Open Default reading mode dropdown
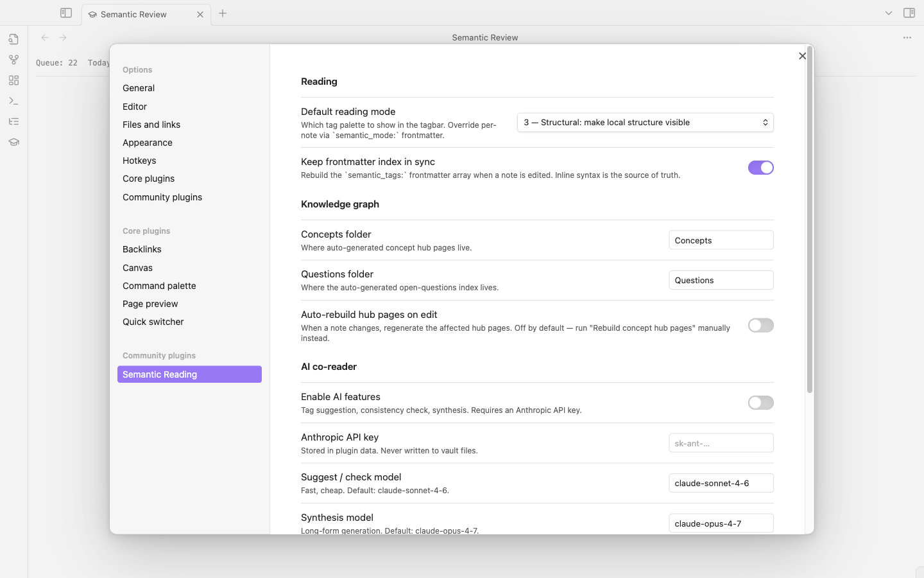This screenshot has width=924, height=578. 646,122
